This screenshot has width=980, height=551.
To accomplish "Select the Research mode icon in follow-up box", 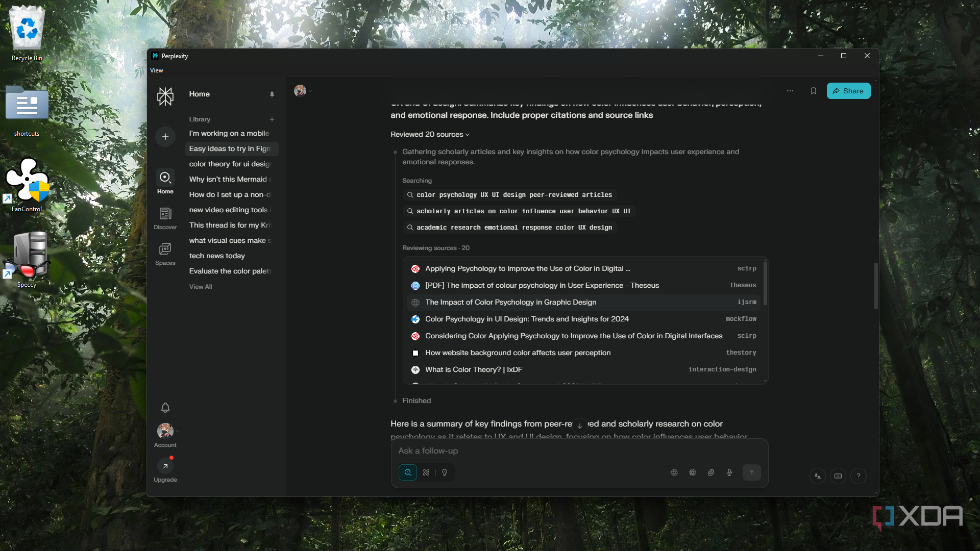I will 426,472.
